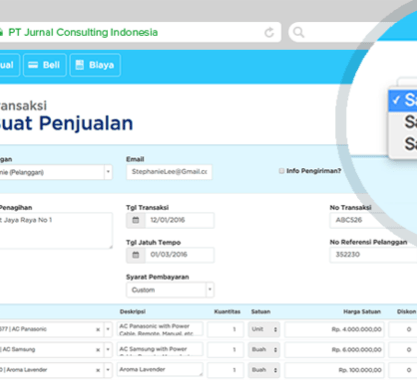Open the Biaya menu tab

[x=95, y=65]
